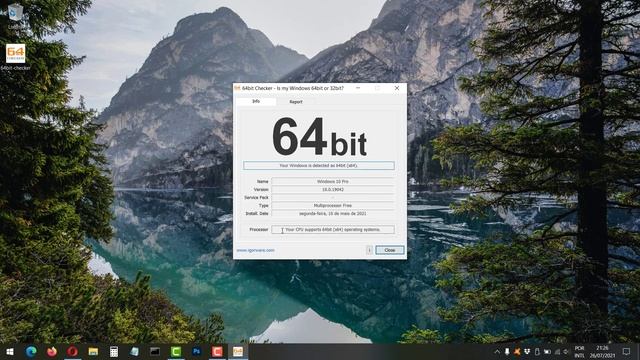Open the Action Center notifications icon
The width and height of the screenshot is (640, 360).
[x=627, y=351]
